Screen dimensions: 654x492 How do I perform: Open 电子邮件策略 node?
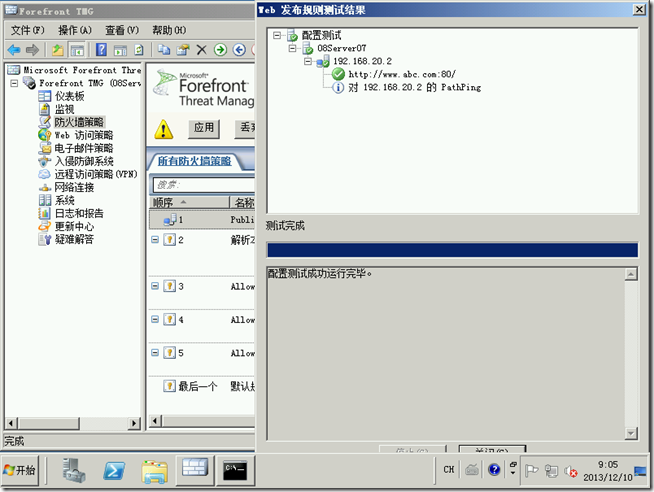(83, 148)
